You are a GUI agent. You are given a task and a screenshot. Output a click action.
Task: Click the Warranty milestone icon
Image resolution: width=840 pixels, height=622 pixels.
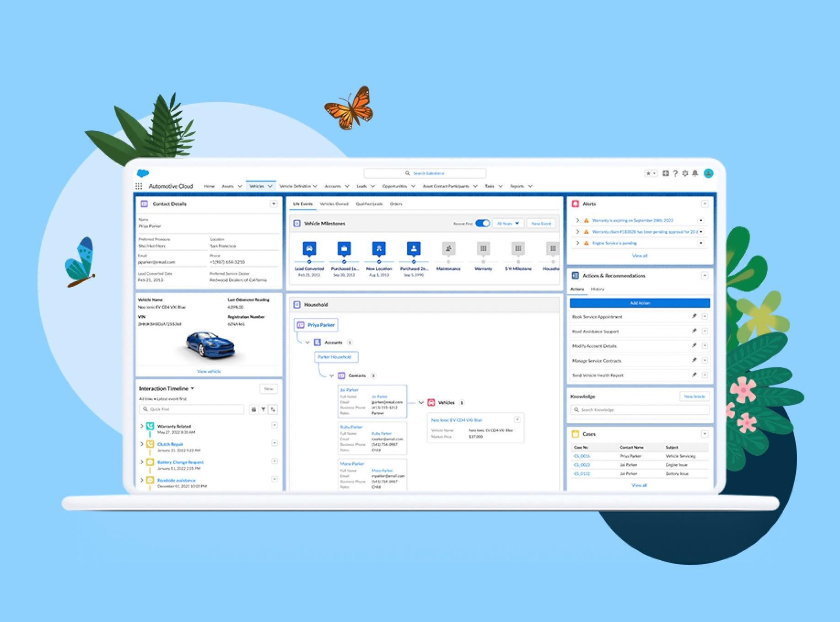(x=483, y=249)
